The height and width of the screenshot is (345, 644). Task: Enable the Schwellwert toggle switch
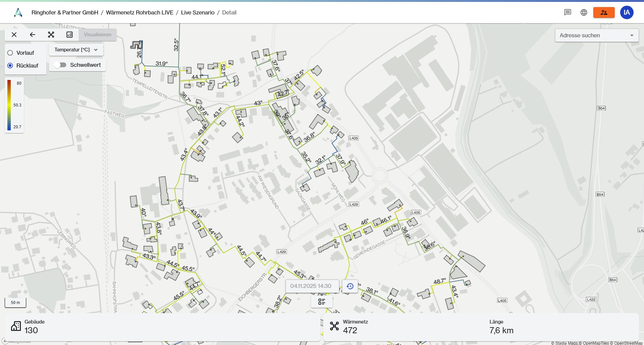pyautogui.click(x=60, y=65)
